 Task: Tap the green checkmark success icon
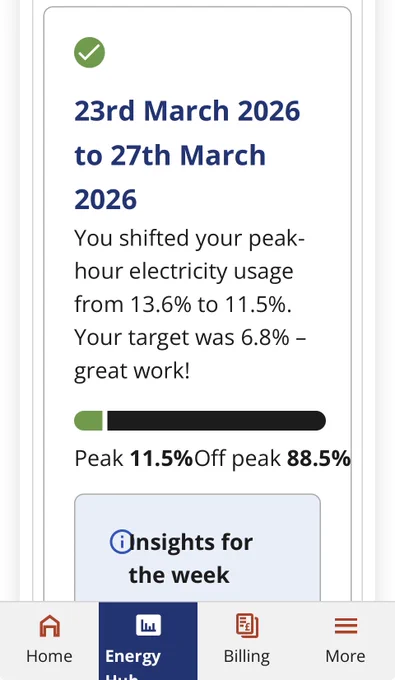[89, 52]
